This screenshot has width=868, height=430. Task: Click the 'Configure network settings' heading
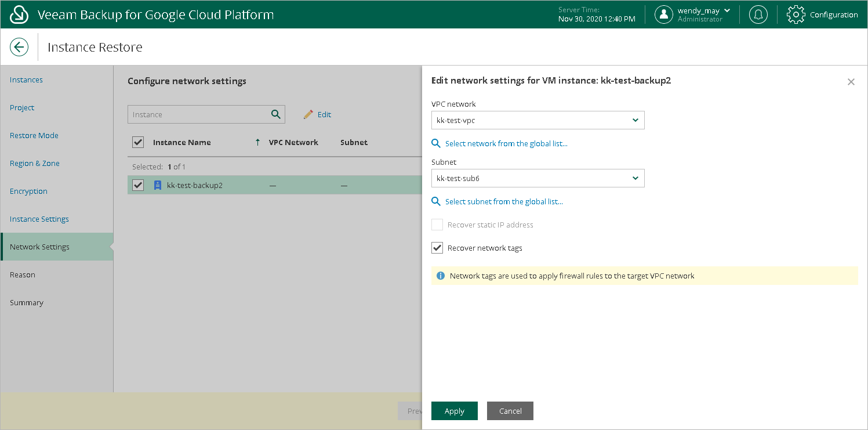pos(187,81)
